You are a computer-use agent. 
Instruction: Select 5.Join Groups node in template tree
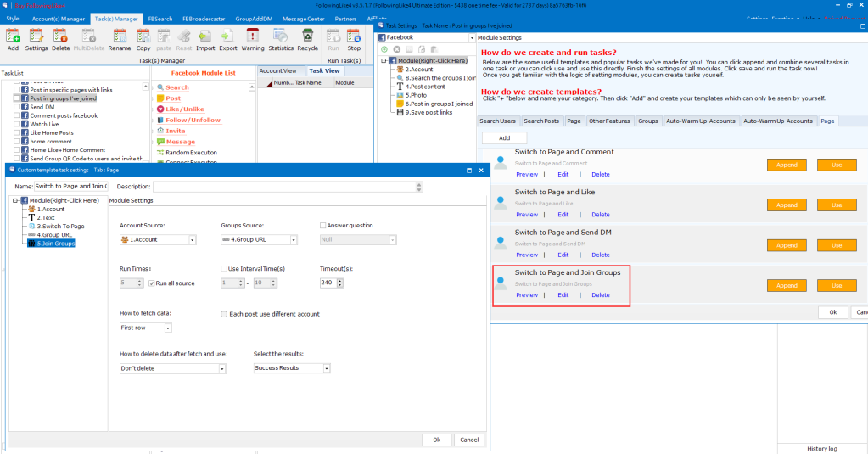pyautogui.click(x=55, y=244)
